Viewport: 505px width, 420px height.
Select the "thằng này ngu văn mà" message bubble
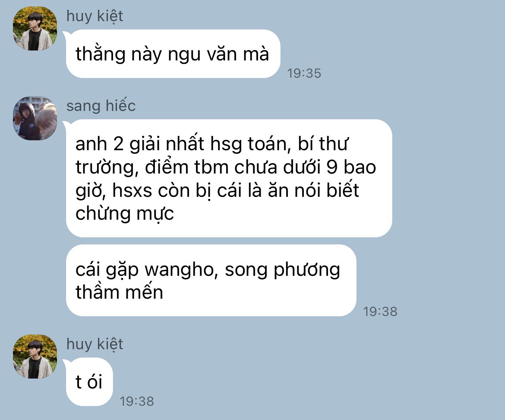pyautogui.click(x=173, y=54)
